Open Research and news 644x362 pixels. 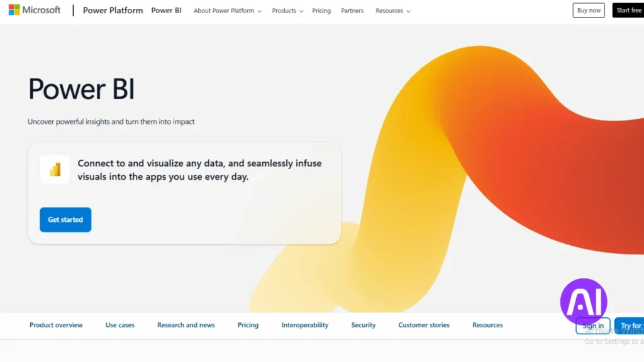coord(186,325)
